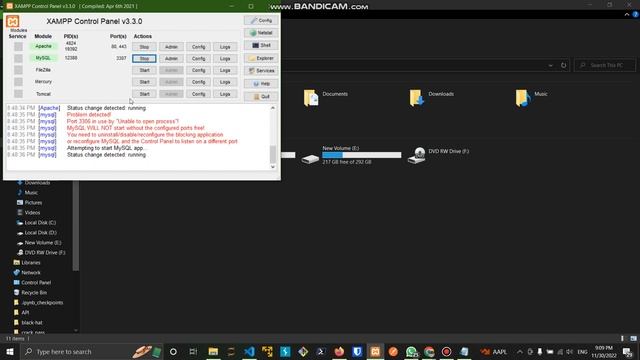Click the Bandicam record icon in taskbar
The width and height of the screenshot is (640, 360).
tap(447, 351)
